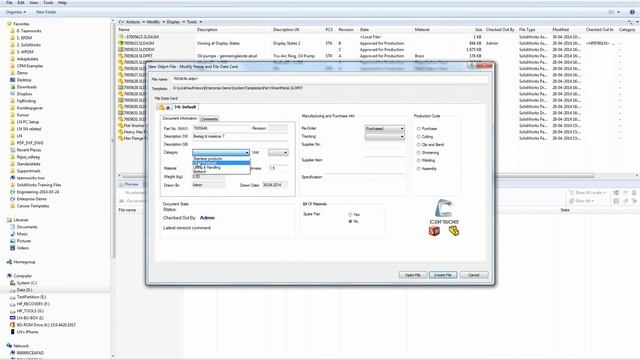This screenshot has height=360, width=640.
Task: Click the Open File button
Action: click(x=413, y=275)
